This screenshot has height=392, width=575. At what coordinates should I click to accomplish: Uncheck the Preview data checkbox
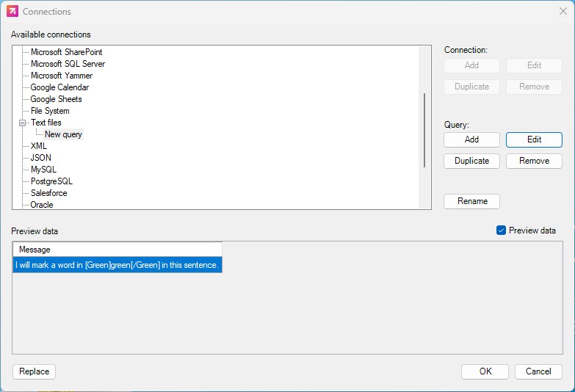[501, 231]
